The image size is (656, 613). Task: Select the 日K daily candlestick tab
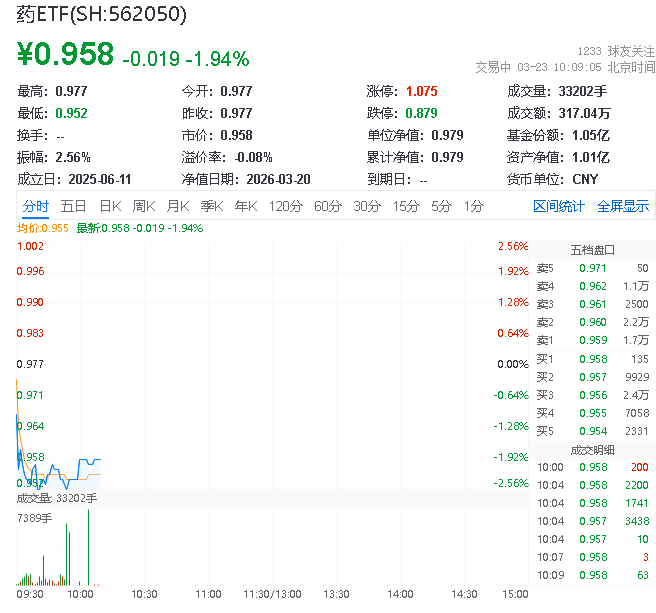coord(110,206)
